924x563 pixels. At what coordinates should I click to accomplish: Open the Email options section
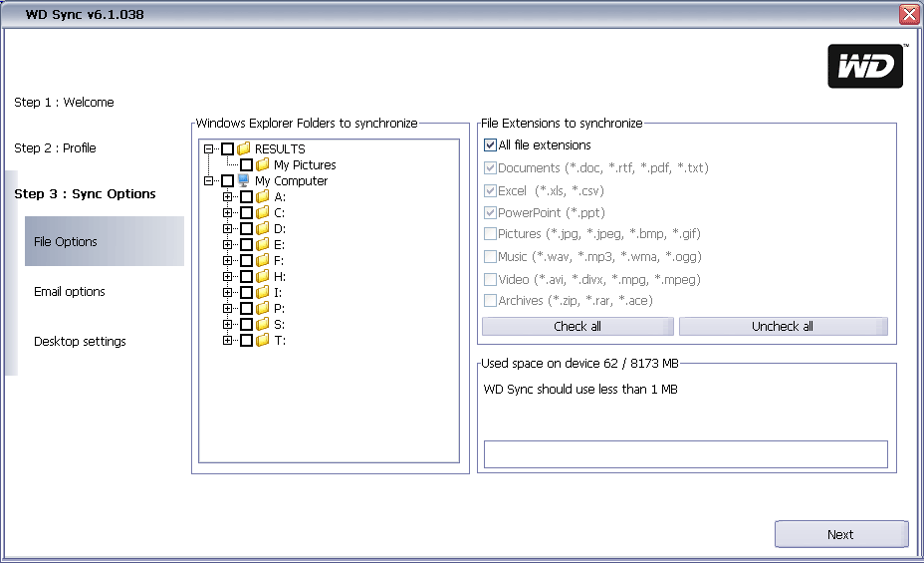70,291
